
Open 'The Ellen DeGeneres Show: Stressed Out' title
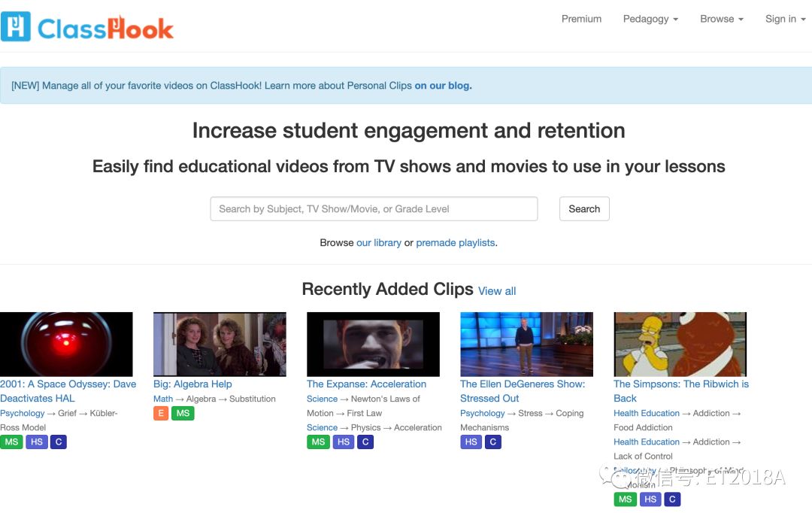click(523, 391)
